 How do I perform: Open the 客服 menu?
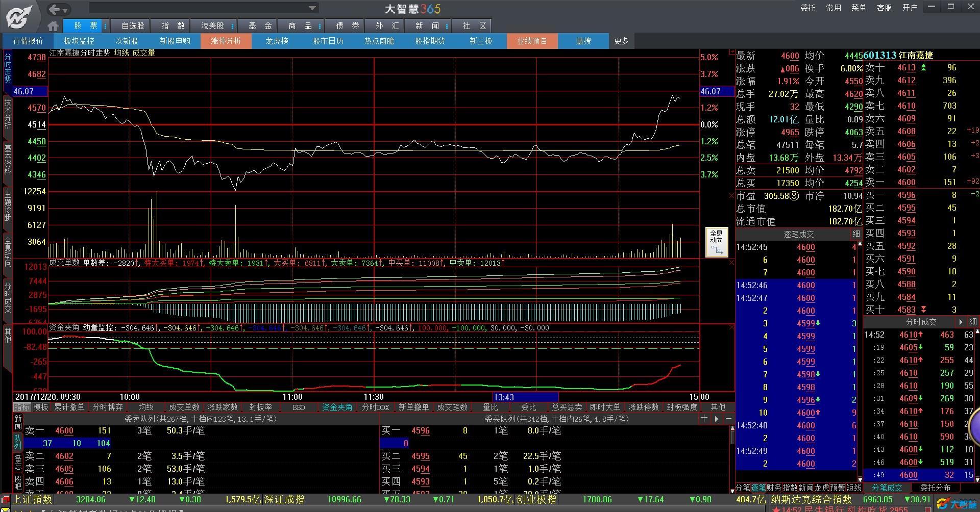884,8
